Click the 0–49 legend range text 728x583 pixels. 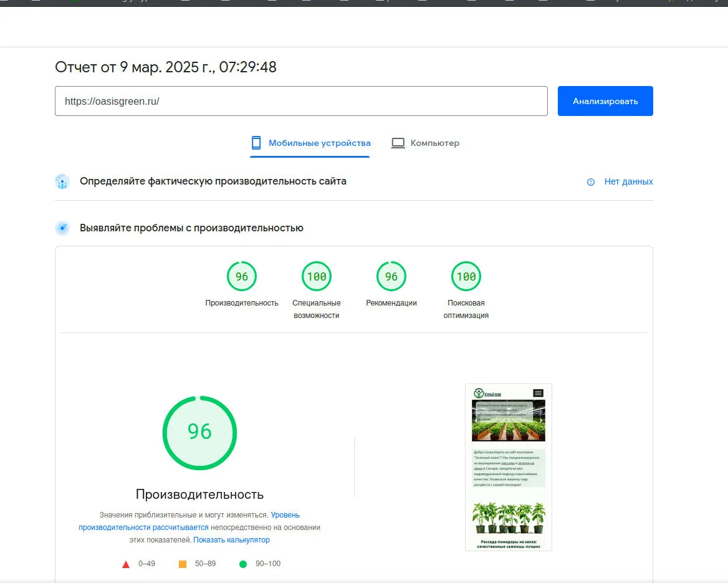coord(146,564)
